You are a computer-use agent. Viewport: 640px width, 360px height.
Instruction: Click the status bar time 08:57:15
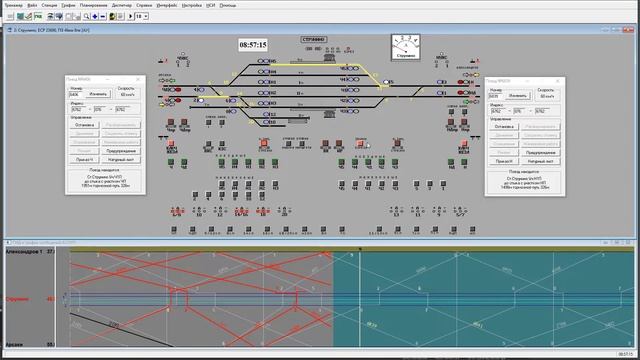[625, 354]
